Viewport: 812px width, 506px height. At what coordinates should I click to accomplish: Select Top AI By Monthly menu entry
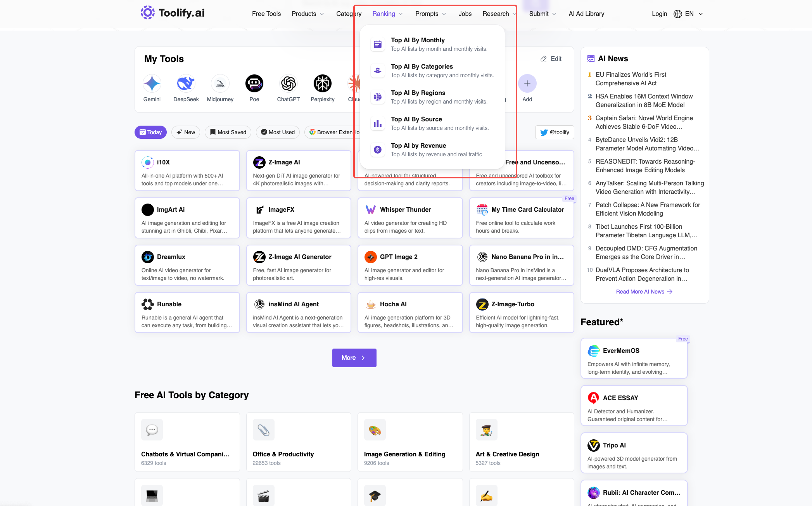[432, 44]
